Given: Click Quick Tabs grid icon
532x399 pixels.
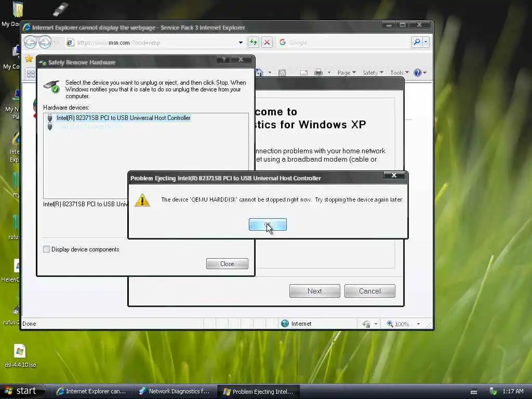Looking at the screenshot, I should pyautogui.click(x=31, y=74).
